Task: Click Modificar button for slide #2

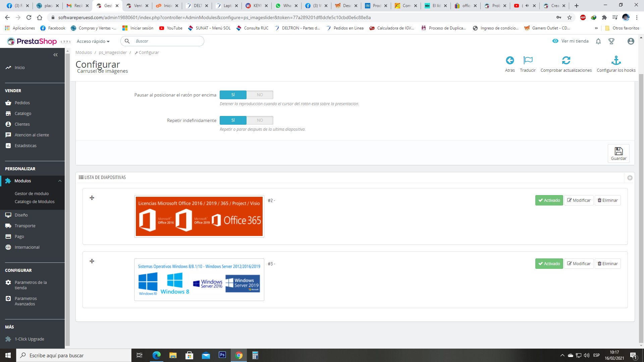Action: (x=579, y=200)
